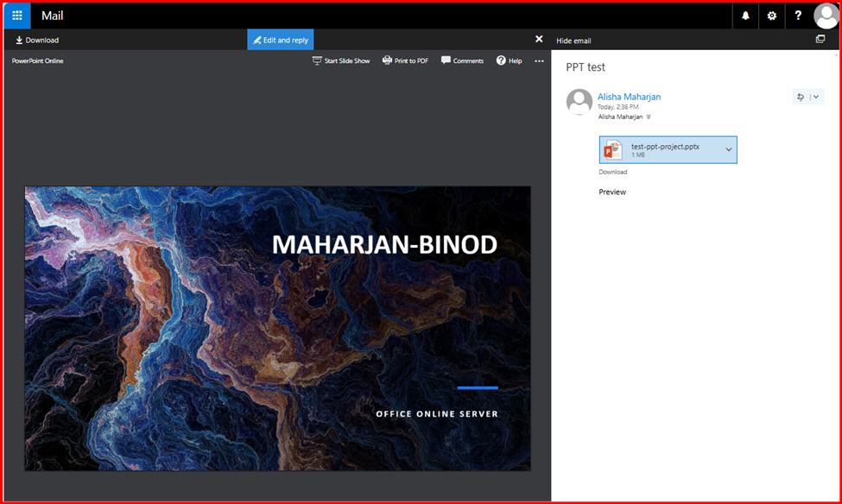Expand the reply options dropdown arrow
This screenshot has height=504, width=842.
[x=816, y=97]
